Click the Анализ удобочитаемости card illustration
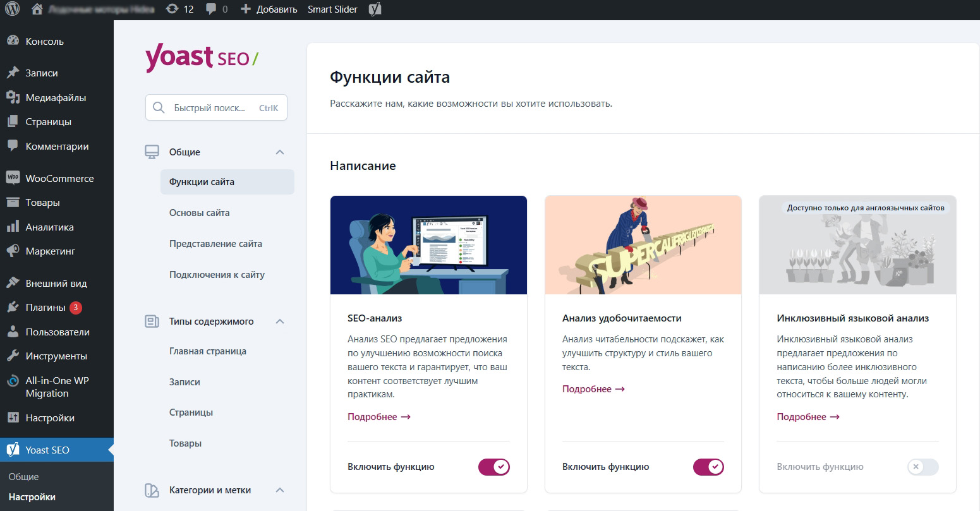 pyautogui.click(x=643, y=245)
